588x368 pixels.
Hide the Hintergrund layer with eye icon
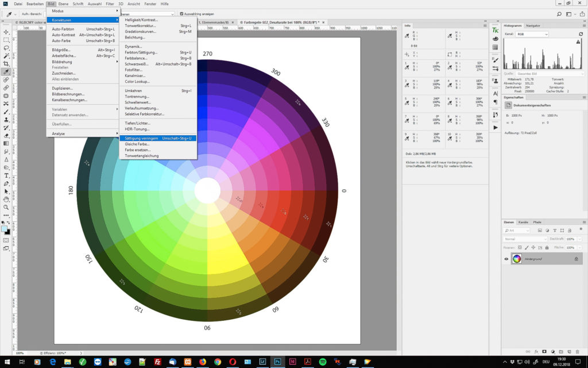(506, 259)
